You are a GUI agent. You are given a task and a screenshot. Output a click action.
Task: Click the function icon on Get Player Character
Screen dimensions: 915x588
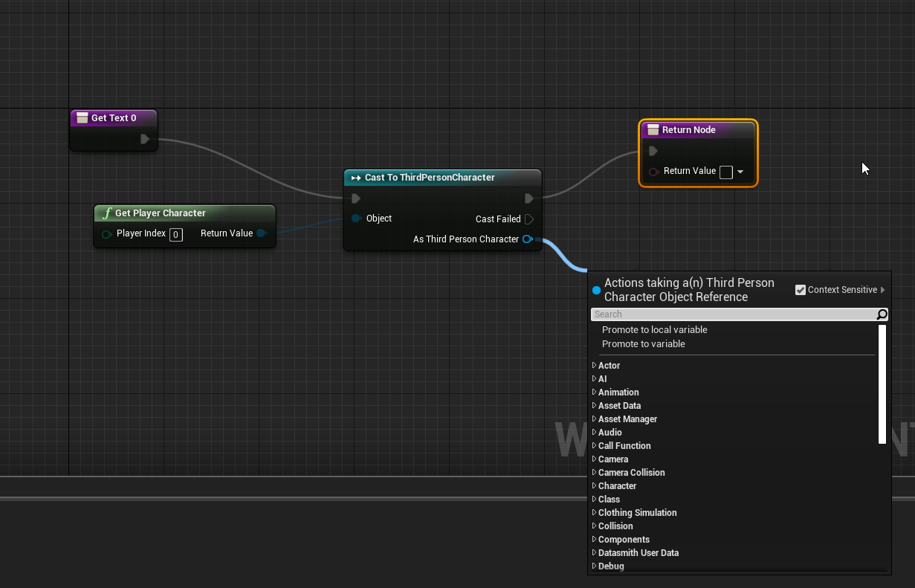pyautogui.click(x=107, y=213)
